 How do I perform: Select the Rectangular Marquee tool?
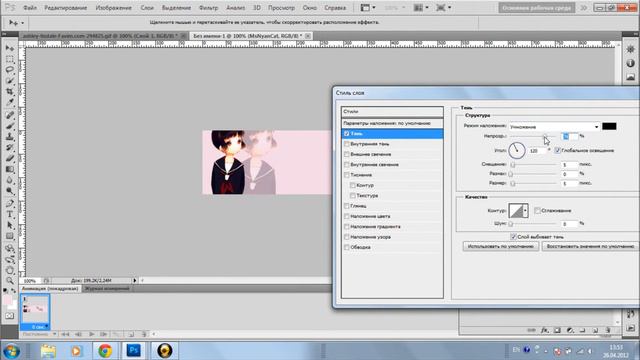click(10, 59)
